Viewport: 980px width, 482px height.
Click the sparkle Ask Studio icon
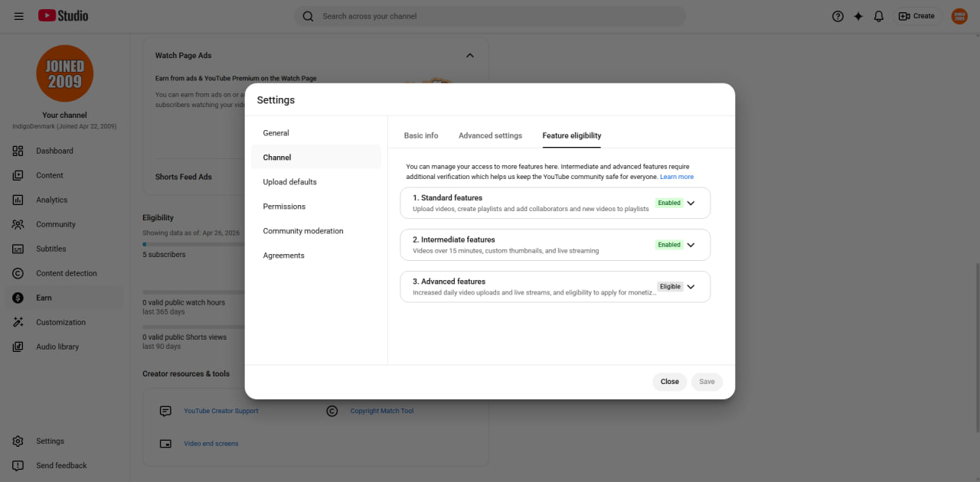click(x=858, y=16)
